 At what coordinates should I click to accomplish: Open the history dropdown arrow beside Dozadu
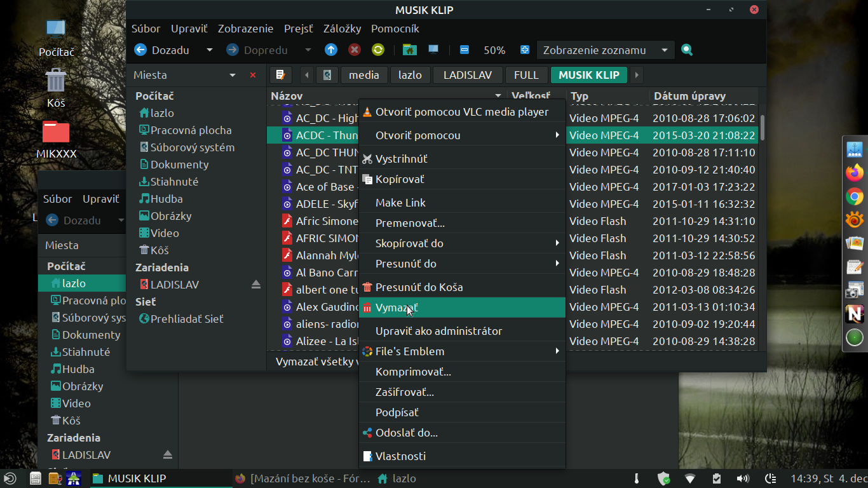[x=209, y=50]
